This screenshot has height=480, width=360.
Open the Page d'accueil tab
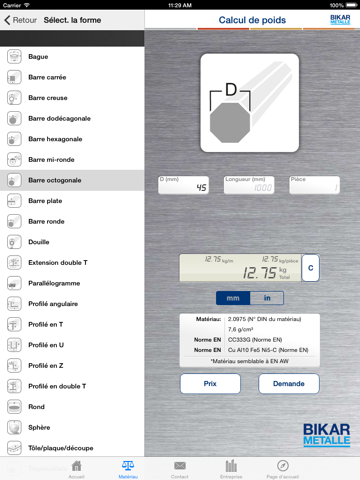[x=283, y=469]
